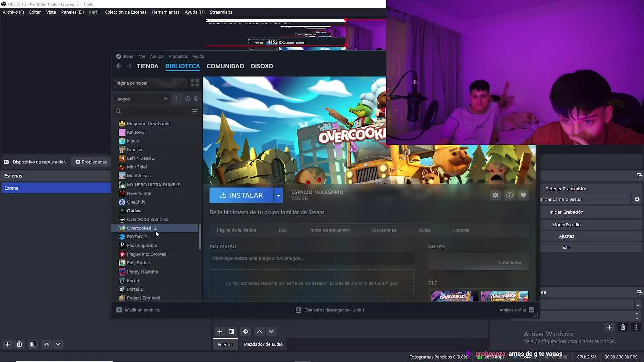Viewport: 644px width, 362px height.
Task: Click sort arrow icon next to Juegos
Action: (x=177, y=99)
